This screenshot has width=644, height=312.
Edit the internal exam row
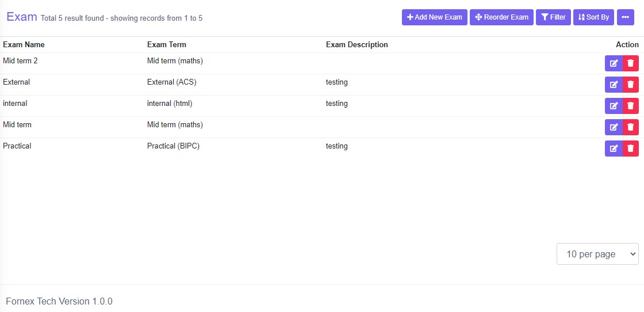pyautogui.click(x=614, y=106)
